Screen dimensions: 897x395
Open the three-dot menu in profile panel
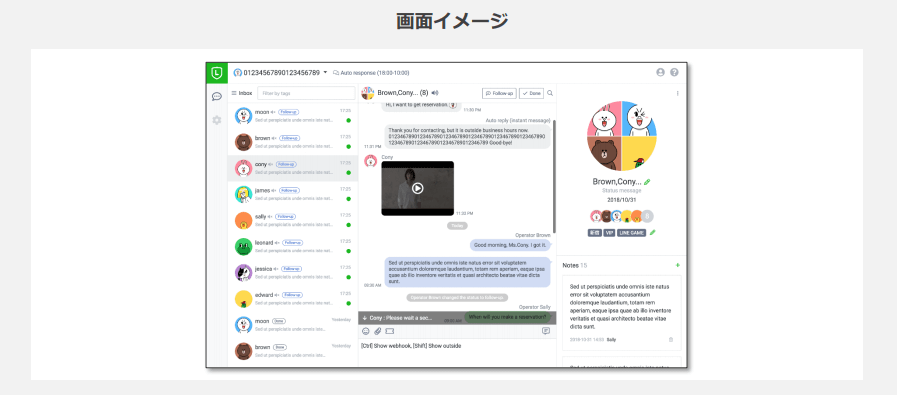tap(678, 93)
